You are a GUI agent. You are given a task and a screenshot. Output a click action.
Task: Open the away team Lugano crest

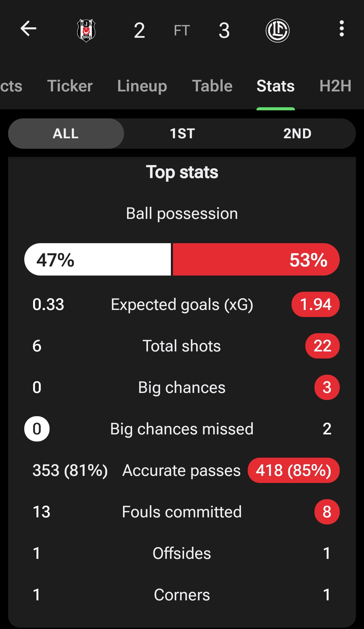pyautogui.click(x=277, y=31)
